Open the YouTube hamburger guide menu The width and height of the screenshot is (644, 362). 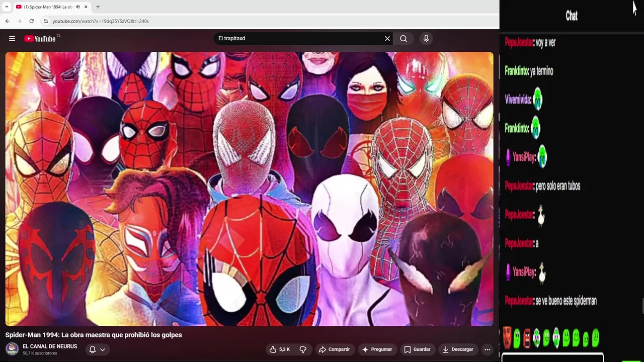coord(12,39)
